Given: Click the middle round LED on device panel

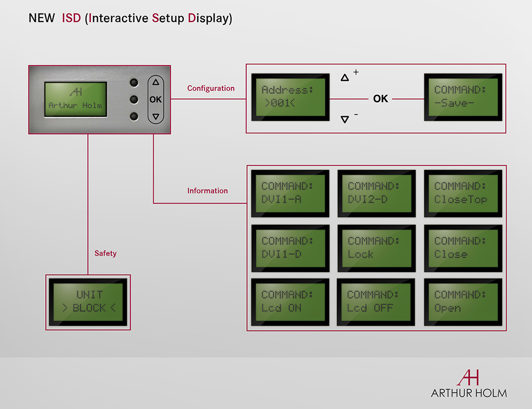Looking at the screenshot, I should click(135, 99).
